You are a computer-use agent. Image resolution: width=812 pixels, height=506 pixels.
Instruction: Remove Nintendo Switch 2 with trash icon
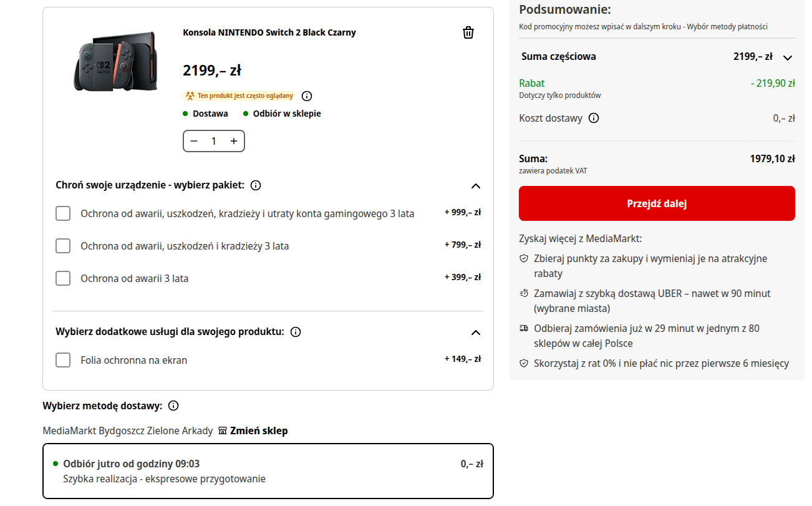click(x=468, y=33)
